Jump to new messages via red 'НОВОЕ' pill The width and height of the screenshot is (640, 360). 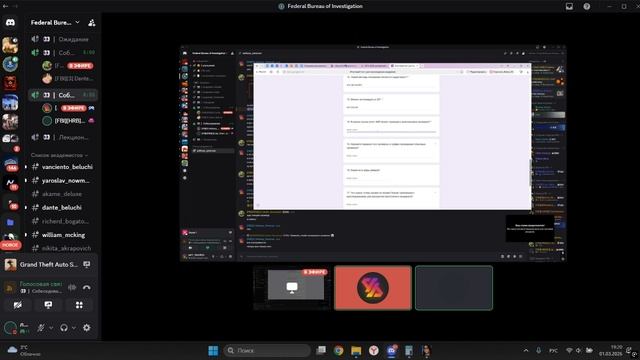pos(11,245)
